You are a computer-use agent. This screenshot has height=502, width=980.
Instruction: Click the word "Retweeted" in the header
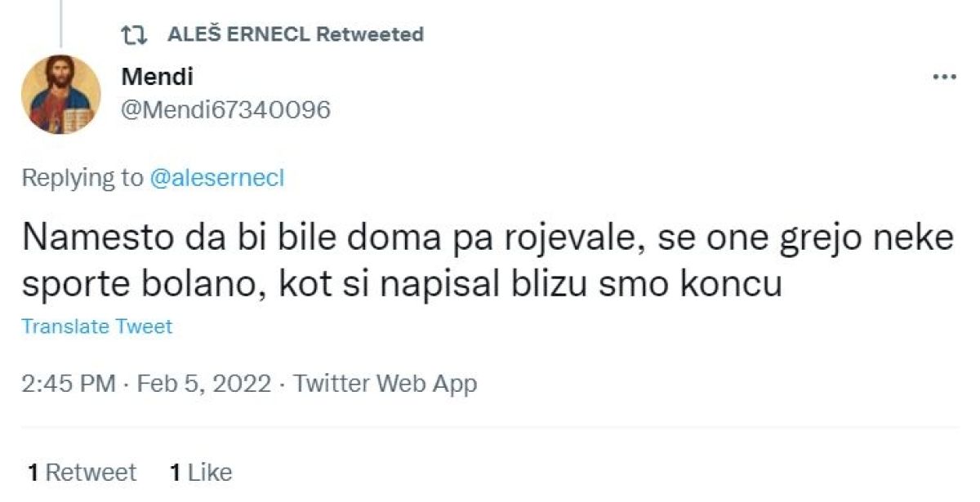tap(369, 34)
